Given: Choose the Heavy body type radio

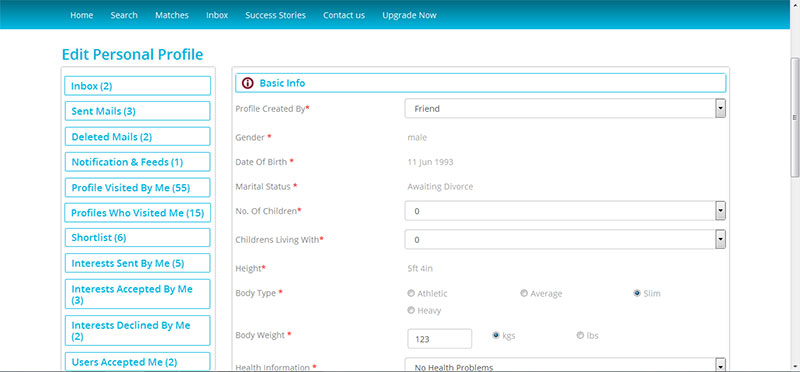Looking at the screenshot, I should 411,310.
